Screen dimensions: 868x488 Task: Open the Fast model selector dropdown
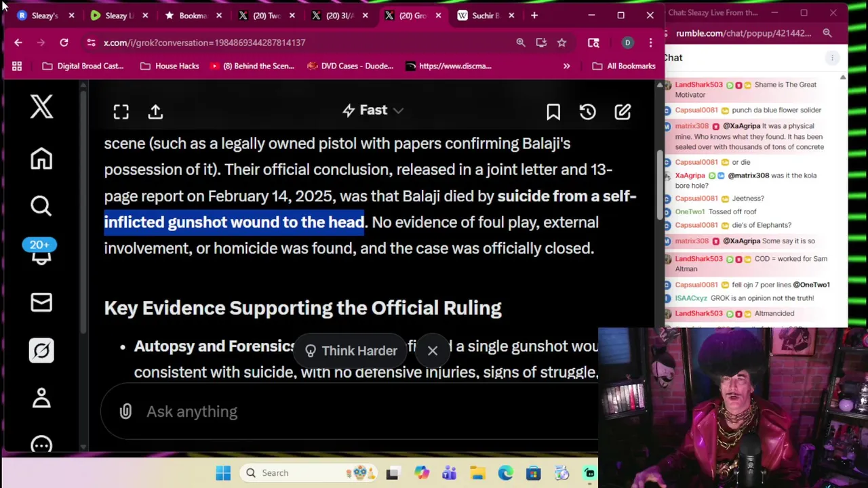372,110
